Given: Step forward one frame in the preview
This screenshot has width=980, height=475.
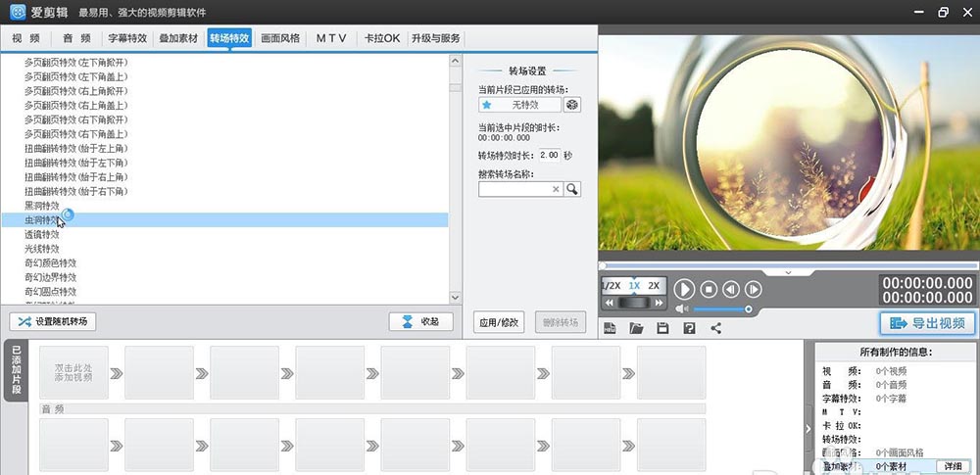Looking at the screenshot, I should click(754, 289).
